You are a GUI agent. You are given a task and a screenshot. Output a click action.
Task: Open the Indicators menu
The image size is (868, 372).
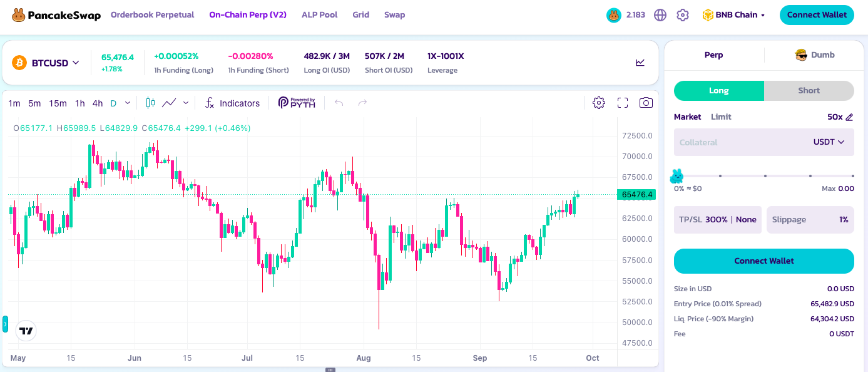[x=232, y=103]
